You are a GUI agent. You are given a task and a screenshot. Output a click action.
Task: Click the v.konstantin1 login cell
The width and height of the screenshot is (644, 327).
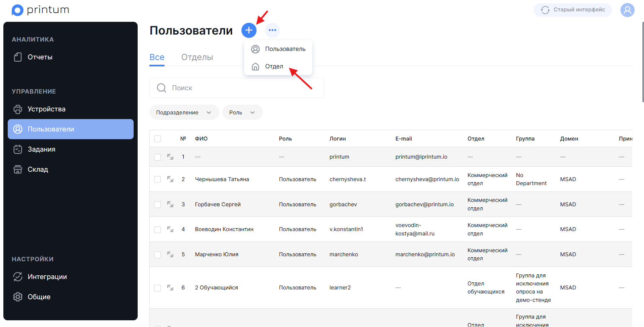pos(346,229)
